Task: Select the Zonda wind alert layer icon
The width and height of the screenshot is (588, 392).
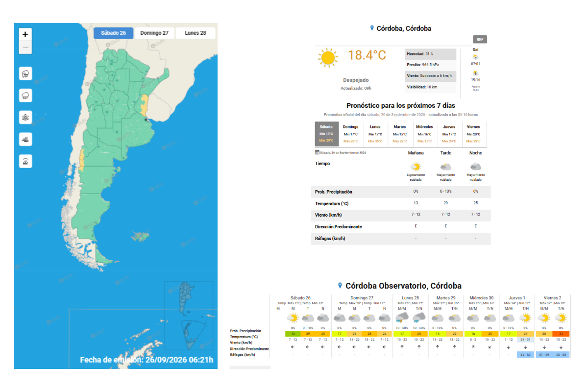Action: 25,161
